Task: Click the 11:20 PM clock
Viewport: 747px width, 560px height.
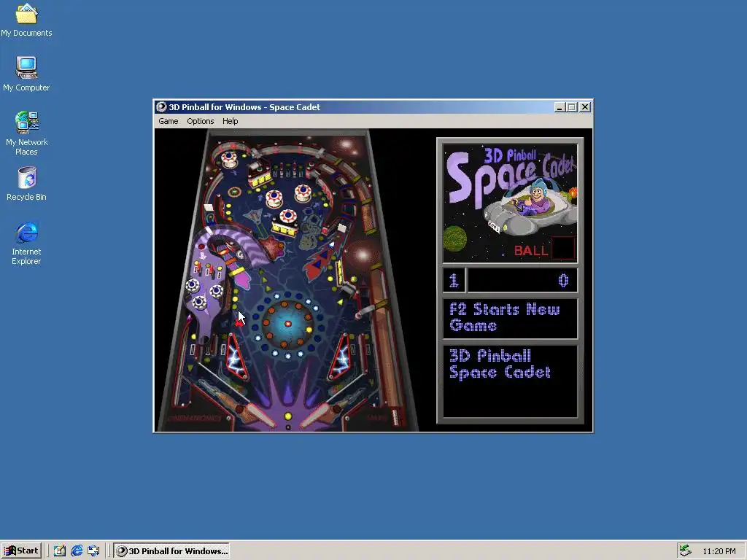Action: click(x=719, y=551)
